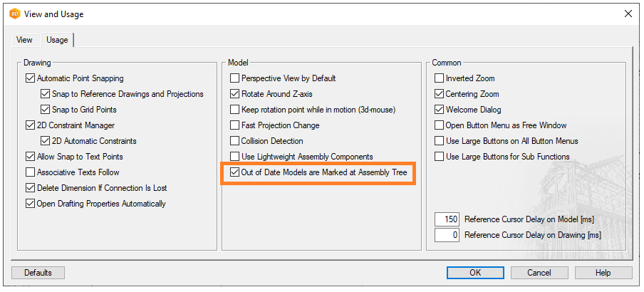
Task: Turn off Rotate Around Z-axis
Action: 235,94
